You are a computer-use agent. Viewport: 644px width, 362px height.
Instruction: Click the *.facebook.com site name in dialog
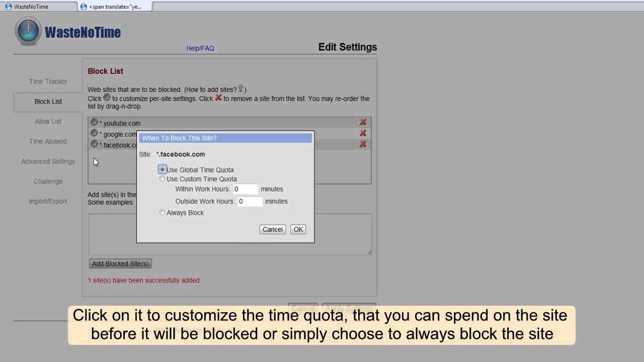tap(181, 154)
